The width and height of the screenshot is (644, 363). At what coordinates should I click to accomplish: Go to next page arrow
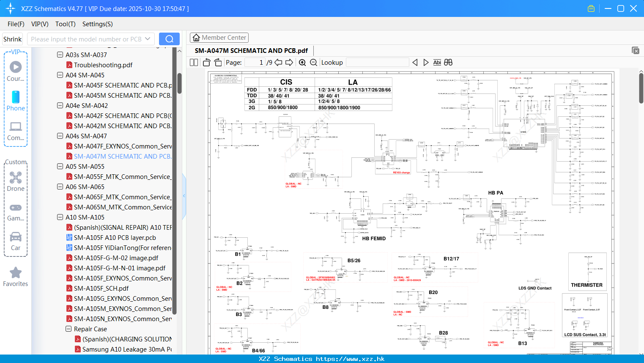tap(289, 63)
